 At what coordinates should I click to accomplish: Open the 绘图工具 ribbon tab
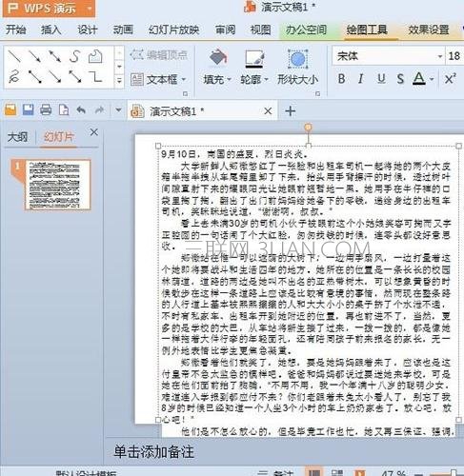coord(367,30)
